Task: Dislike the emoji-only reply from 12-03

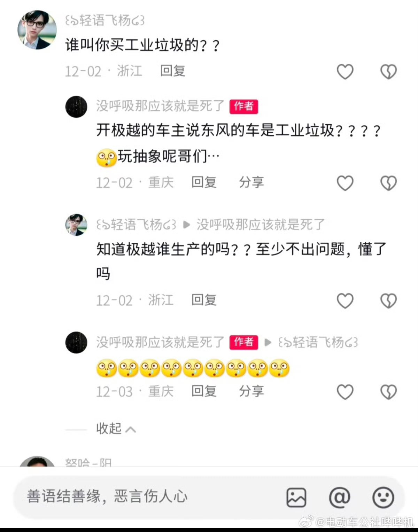Action: coord(388,392)
